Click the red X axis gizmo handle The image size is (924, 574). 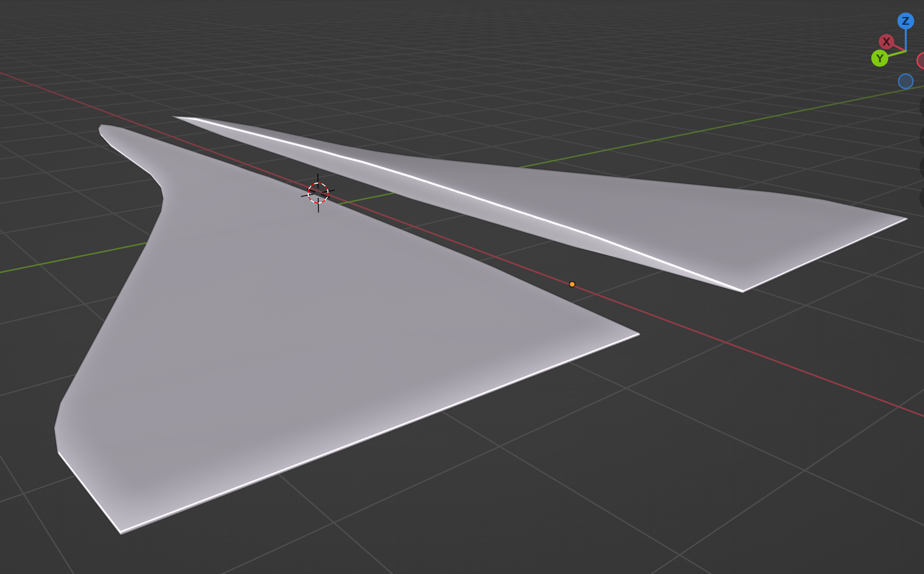pos(886,42)
